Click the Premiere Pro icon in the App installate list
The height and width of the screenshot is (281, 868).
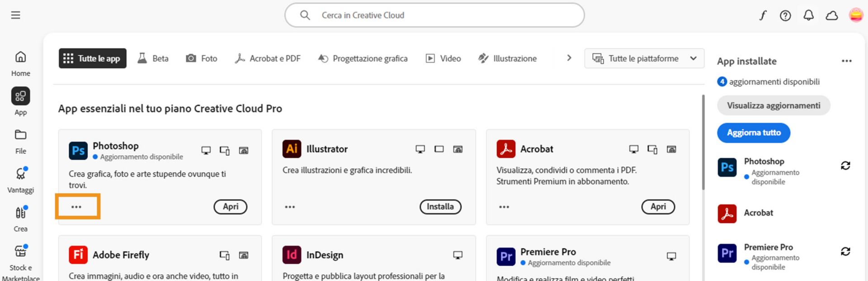(727, 253)
